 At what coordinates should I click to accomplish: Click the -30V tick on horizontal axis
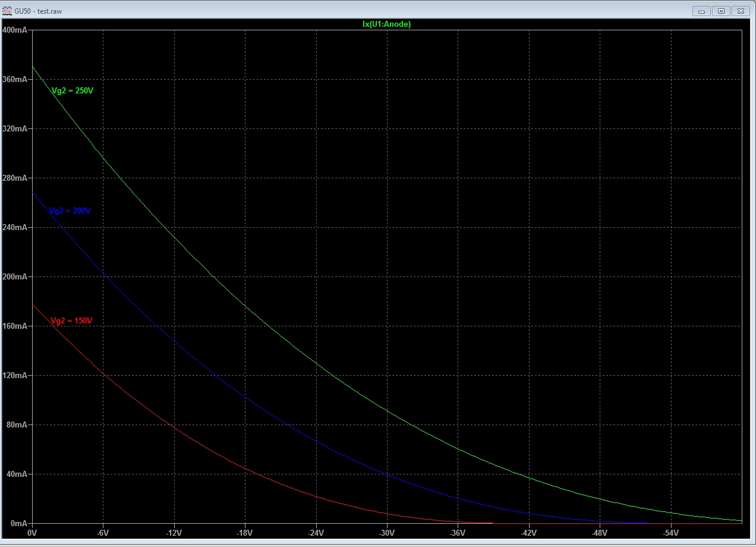pyautogui.click(x=387, y=533)
